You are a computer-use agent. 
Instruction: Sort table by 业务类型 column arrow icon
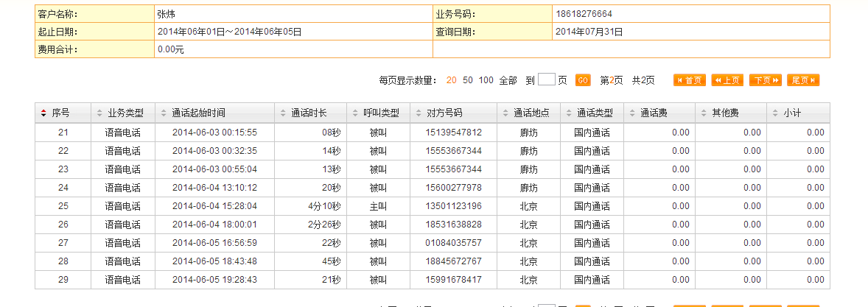[99, 113]
